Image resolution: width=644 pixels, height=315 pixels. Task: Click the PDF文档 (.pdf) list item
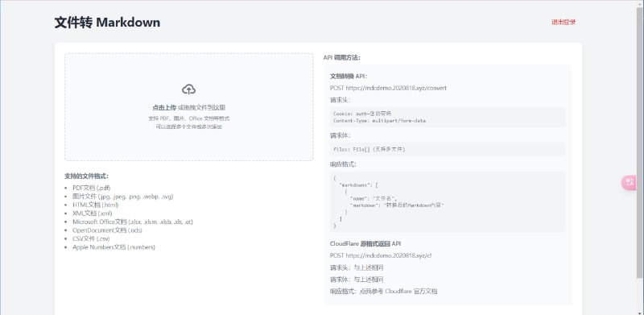(91, 188)
